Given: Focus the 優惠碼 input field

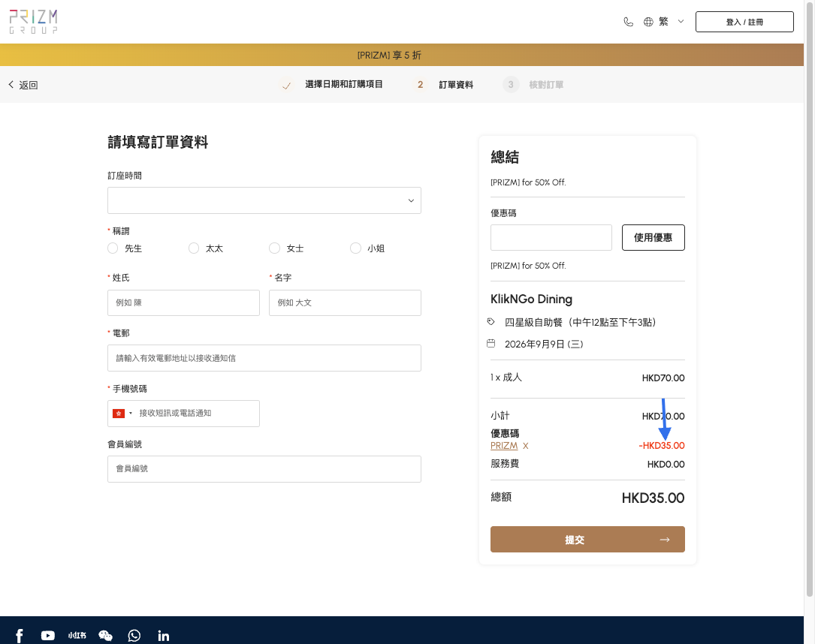Looking at the screenshot, I should [551, 237].
